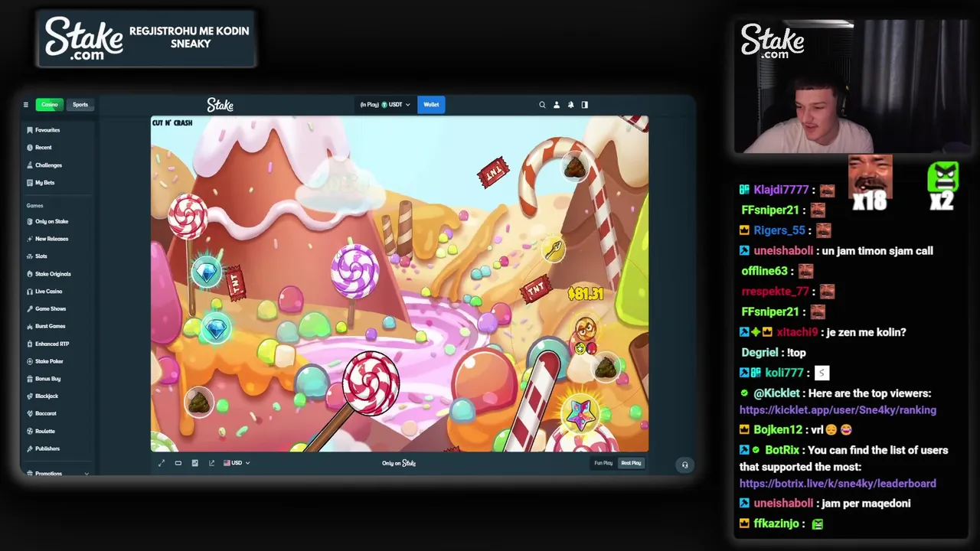Click the Only on Stake label below game
The image size is (980, 551).
[399, 463]
